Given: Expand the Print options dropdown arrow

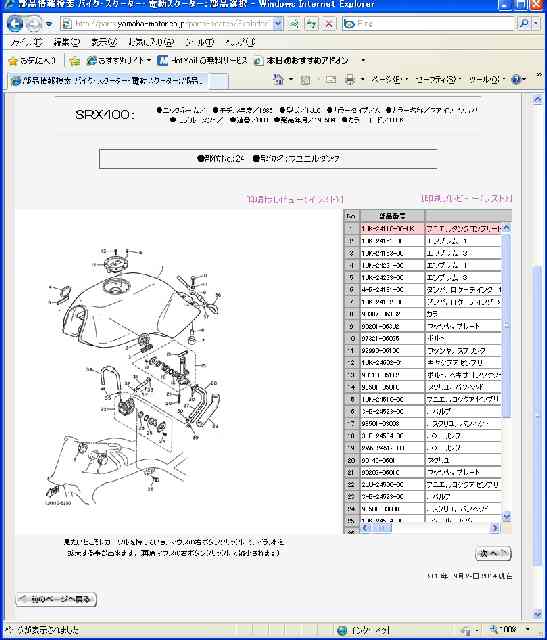Looking at the screenshot, I should pos(363,79).
